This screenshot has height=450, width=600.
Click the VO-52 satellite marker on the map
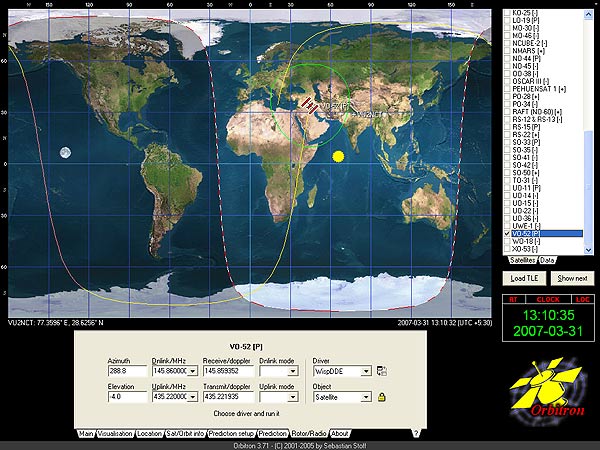(x=310, y=104)
